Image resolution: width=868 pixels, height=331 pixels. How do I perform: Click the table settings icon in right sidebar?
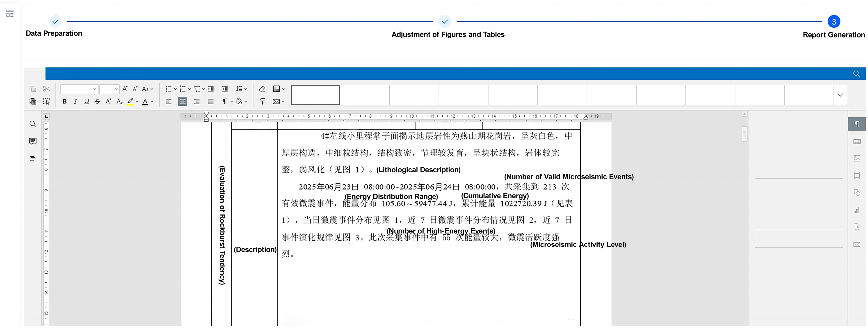(857, 141)
